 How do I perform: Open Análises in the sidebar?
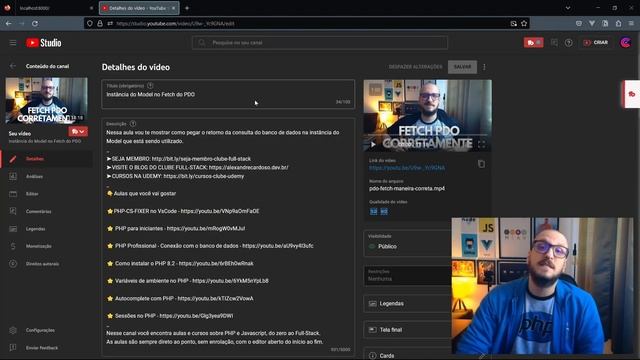tap(47, 176)
